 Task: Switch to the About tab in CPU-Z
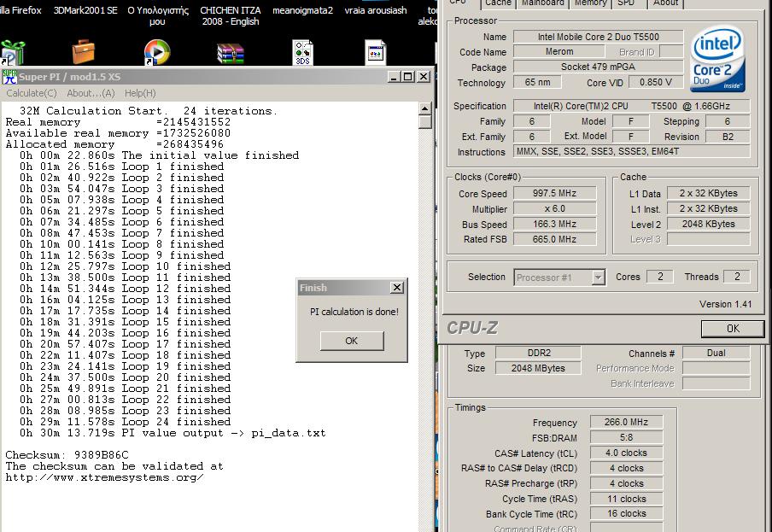point(665,3)
